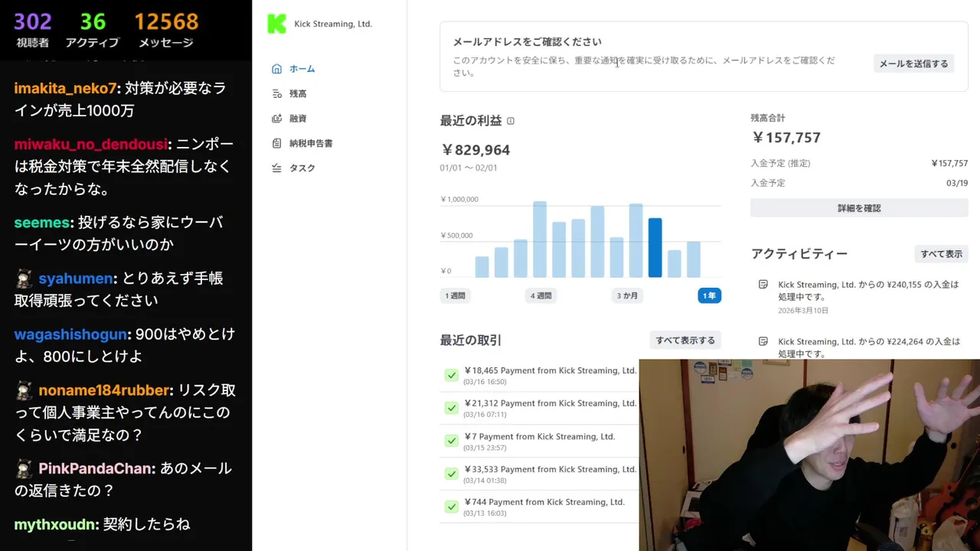Click the activity icon for the ¥224,264 deposit
This screenshot has height=551, width=980.
(x=763, y=341)
